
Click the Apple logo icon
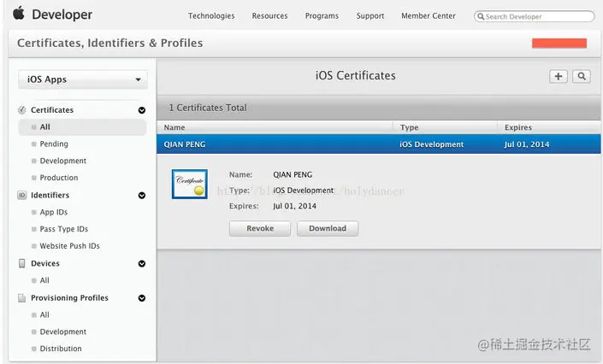pyautogui.click(x=19, y=13)
